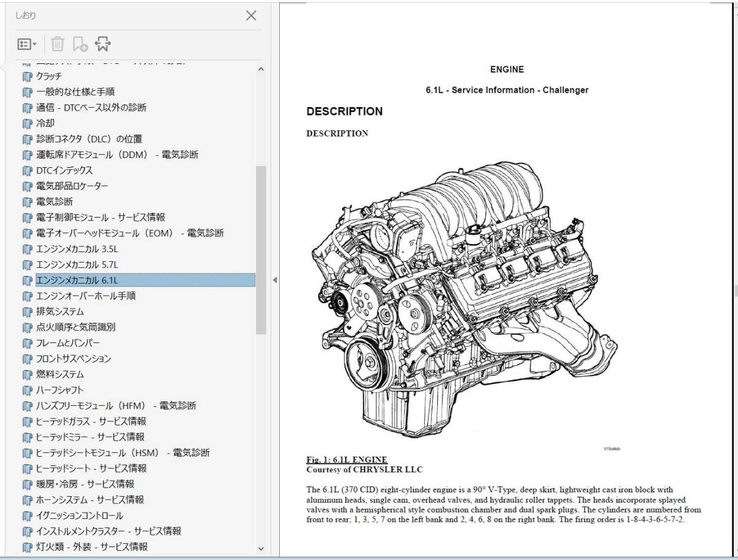Select ヒーテッドミラー - サービス情報 bookmark
The width and height of the screenshot is (738, 560).
(90, 437)
